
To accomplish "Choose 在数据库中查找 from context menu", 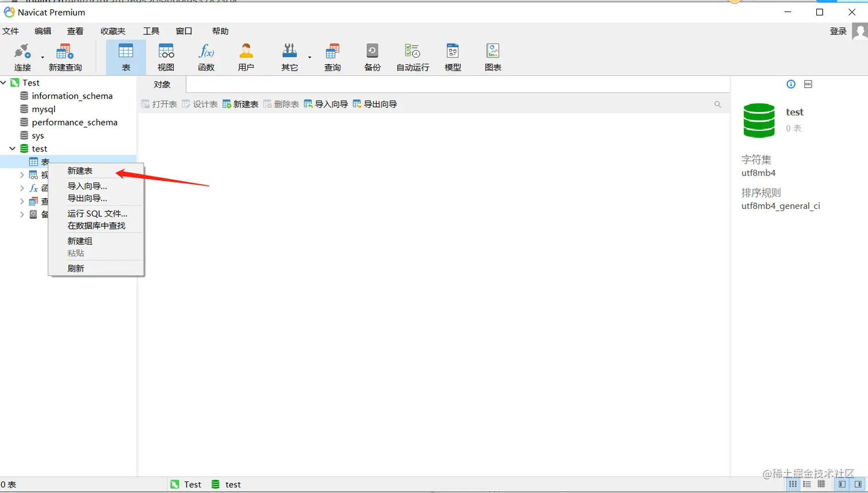I will point(96,226).
